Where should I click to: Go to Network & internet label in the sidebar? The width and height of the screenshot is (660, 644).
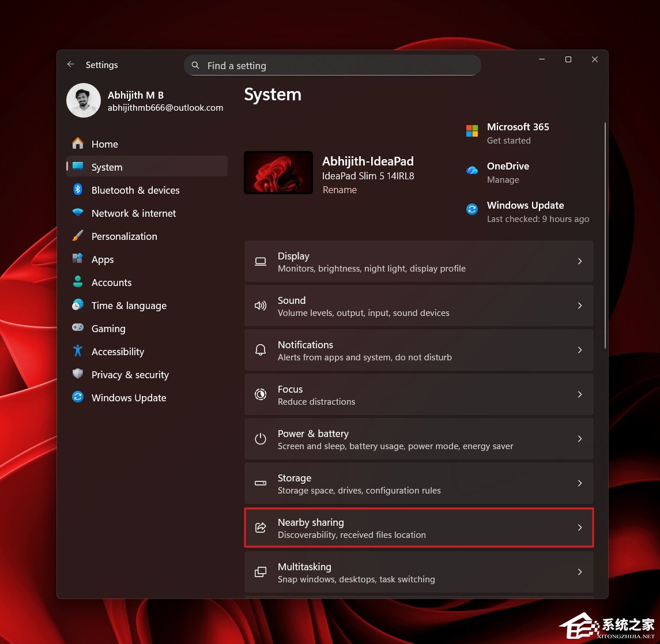click(x=133, y=213)
